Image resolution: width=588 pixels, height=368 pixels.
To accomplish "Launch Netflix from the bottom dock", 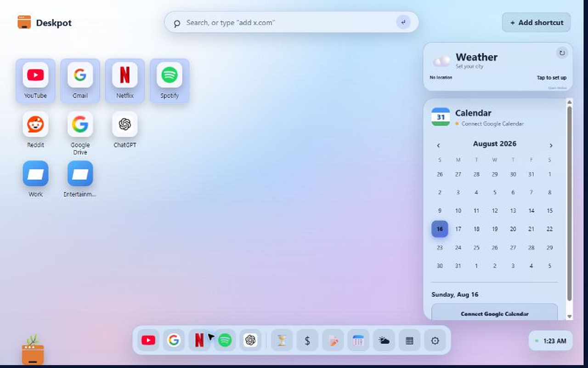I will pyautogui.click(x=199, y=340).
